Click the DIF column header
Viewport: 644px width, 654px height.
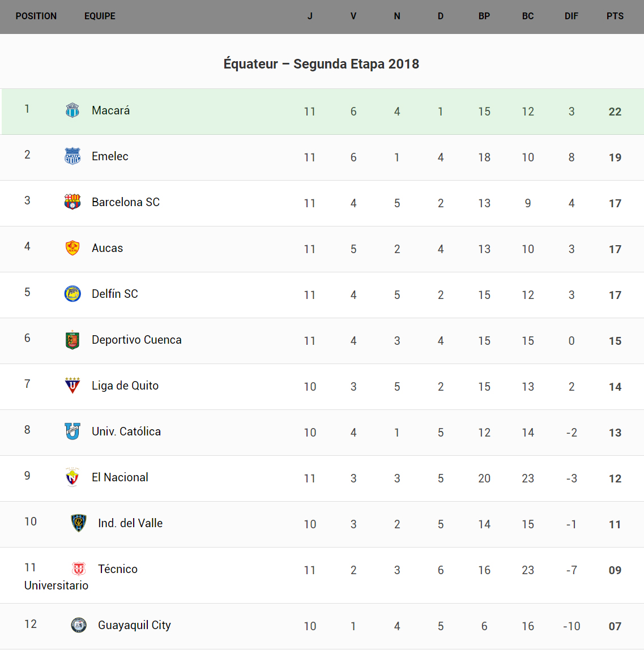572,16
